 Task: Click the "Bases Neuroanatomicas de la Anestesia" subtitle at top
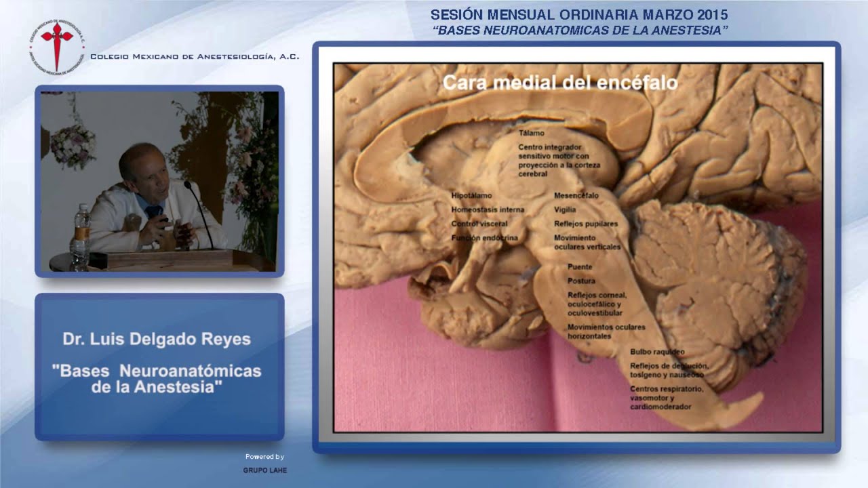pos(580,30)
